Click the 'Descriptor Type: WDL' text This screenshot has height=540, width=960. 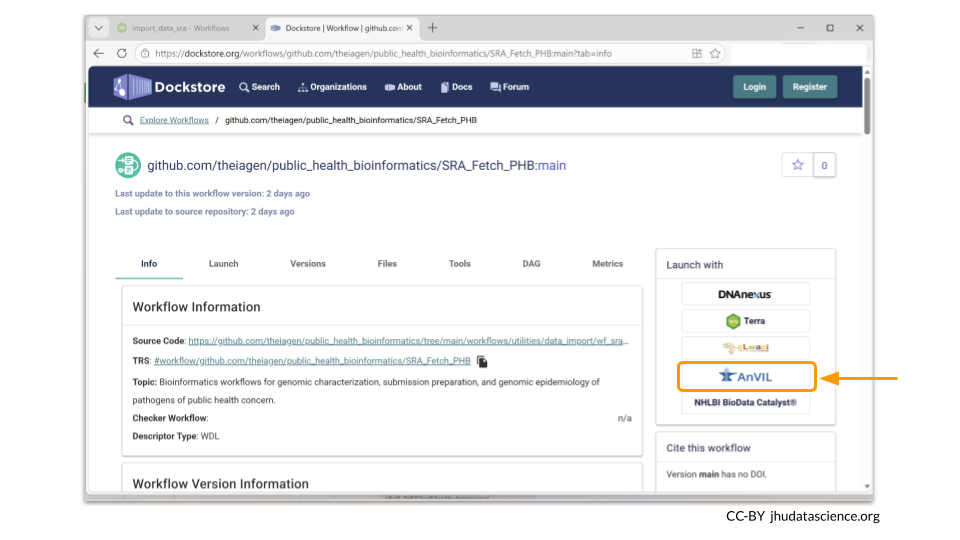[176, 436]
